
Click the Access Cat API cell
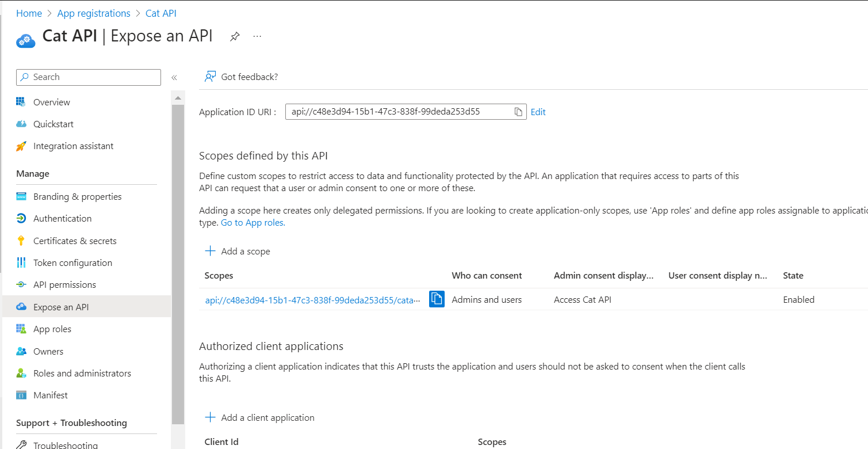[583, 299]
